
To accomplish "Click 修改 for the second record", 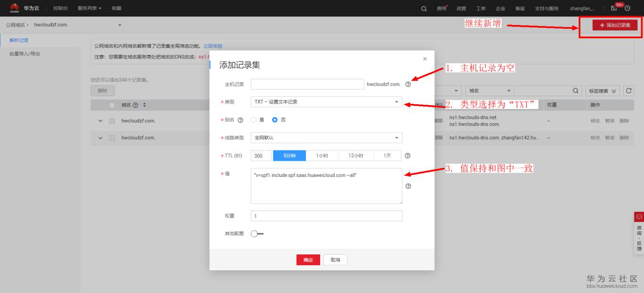I will click(x=595, y=138).
